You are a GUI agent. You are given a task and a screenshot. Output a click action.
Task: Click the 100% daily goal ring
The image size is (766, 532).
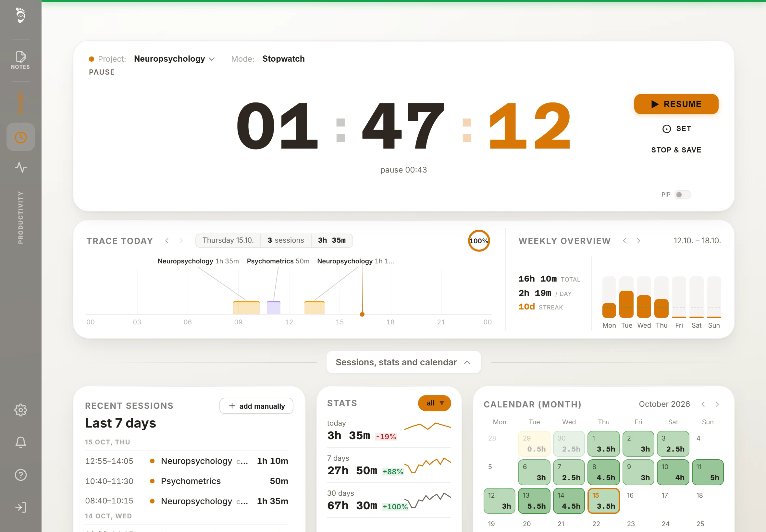coord(478,241)
